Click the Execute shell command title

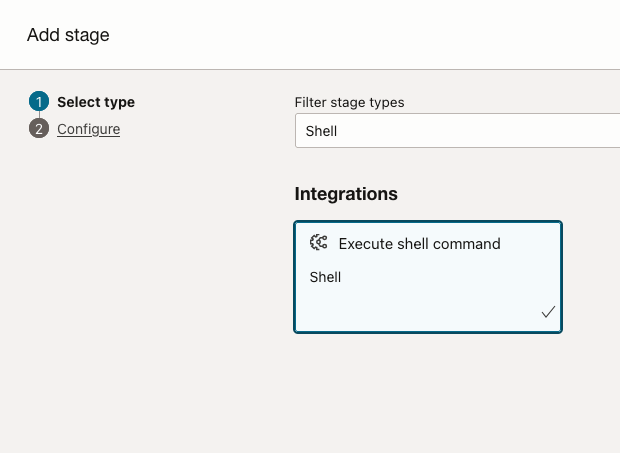pyautogui.click(x=419, y=243)
